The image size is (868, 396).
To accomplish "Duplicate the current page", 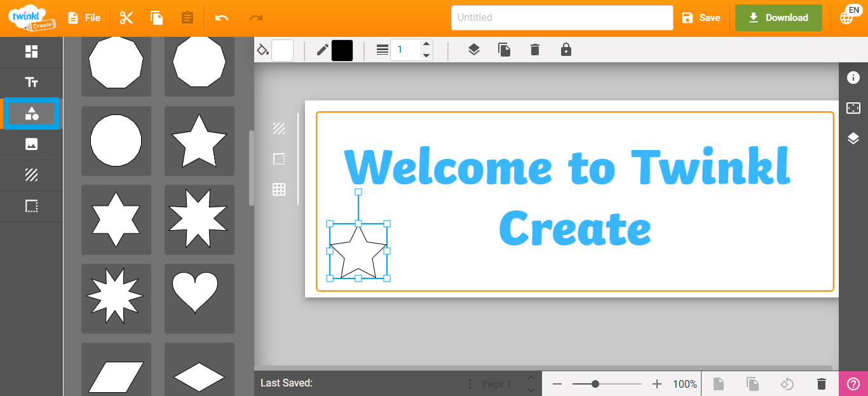I will tap(752, 384).
